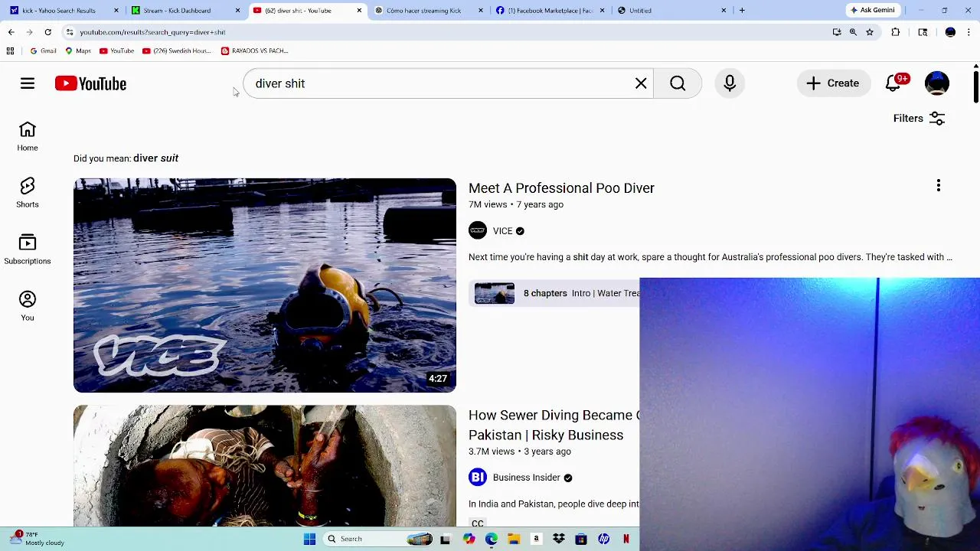Open the Filters options
This screenshot has height=551, width=980.
tap(919, 119)
